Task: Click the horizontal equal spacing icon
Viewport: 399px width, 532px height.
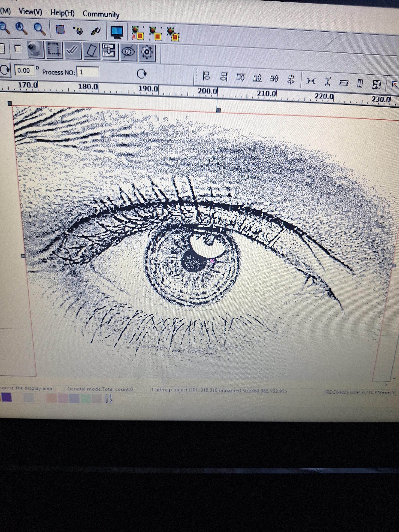Action: coord(311,81)
